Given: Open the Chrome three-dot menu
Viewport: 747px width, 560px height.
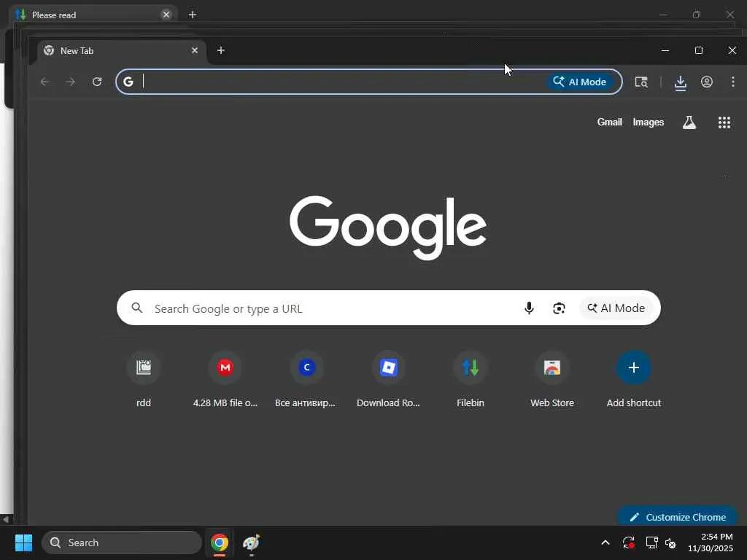Looking at the screenshot, I should 733,82.
